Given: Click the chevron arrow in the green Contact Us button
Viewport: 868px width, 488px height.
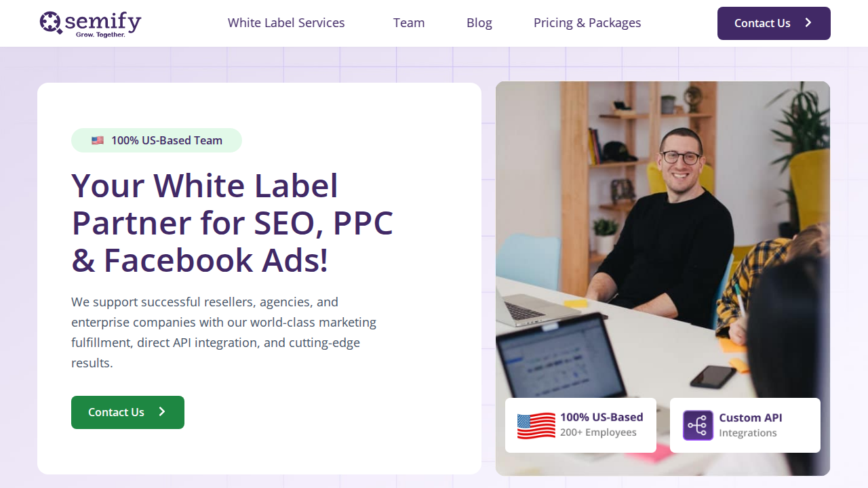Looking at the screenshot, I should [162, 411].
